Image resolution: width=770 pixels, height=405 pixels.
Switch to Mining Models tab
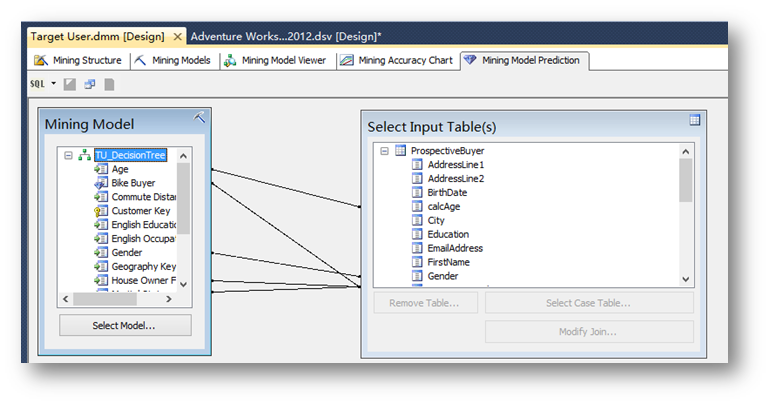[173, 60]
